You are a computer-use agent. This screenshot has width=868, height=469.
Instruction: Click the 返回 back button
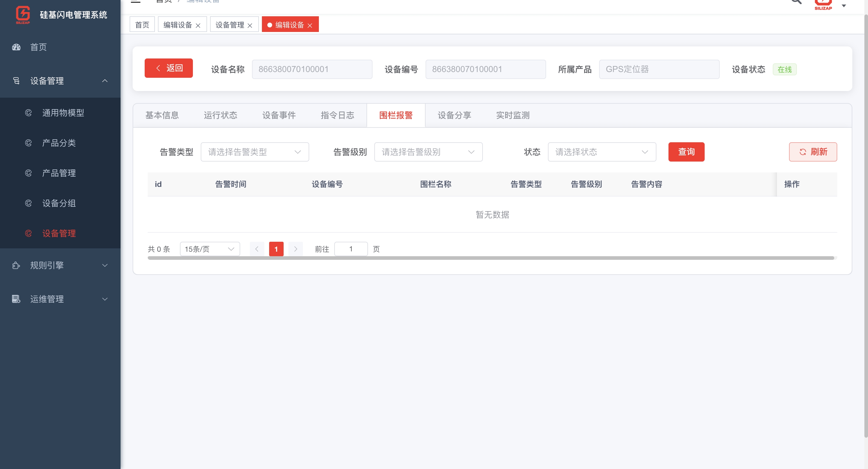click(x=168, y=68)
